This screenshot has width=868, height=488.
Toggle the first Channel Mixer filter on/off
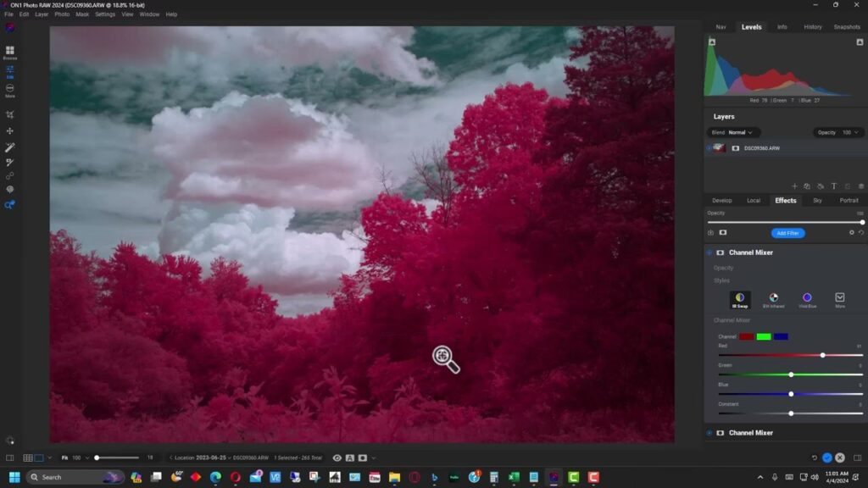(x=709, y=252)
